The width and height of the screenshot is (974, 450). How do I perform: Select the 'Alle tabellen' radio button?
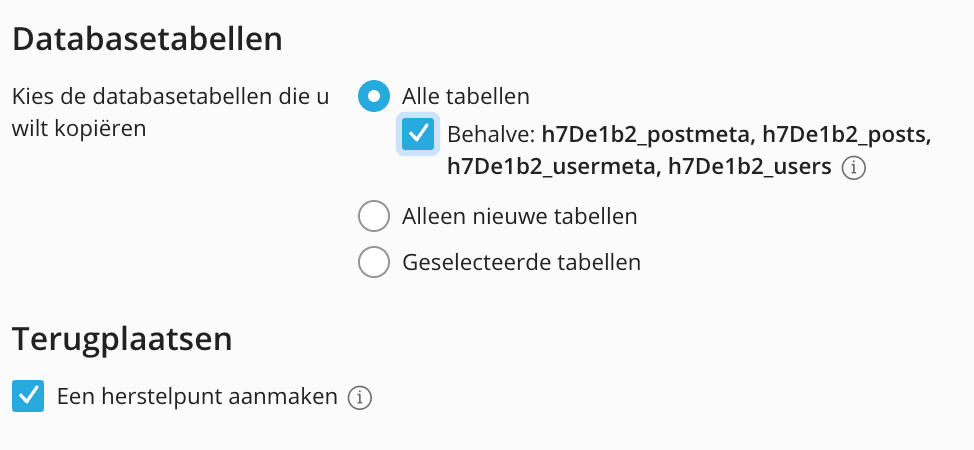(x=373, y=97)
